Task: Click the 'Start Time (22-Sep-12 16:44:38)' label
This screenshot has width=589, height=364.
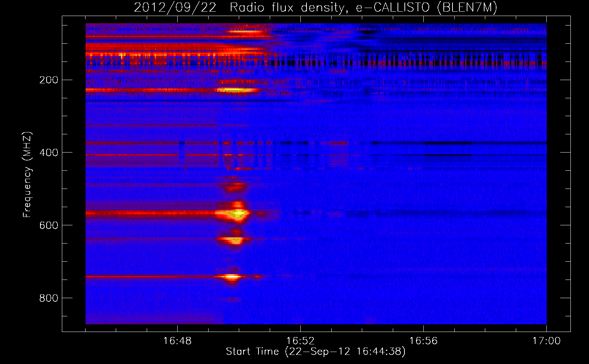Action: [316, 352]
